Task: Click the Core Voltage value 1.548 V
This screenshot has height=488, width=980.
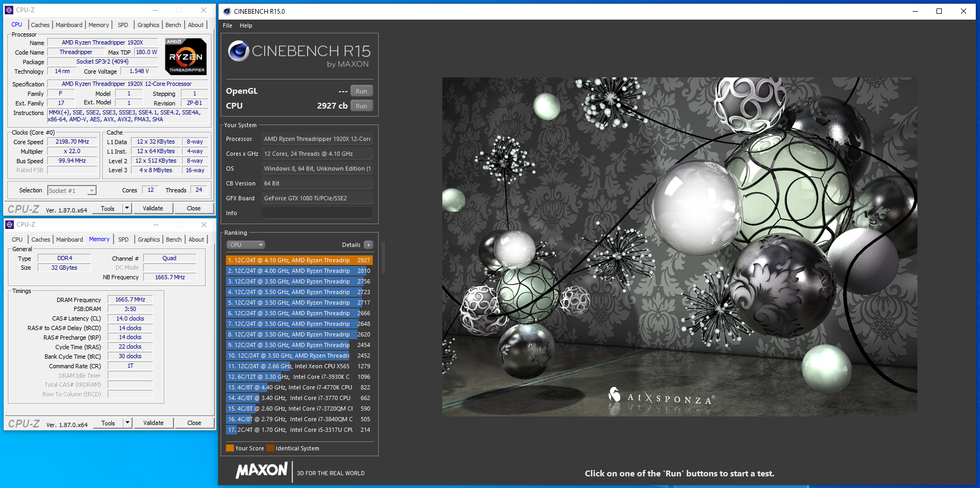Action: tap(139, 71)
